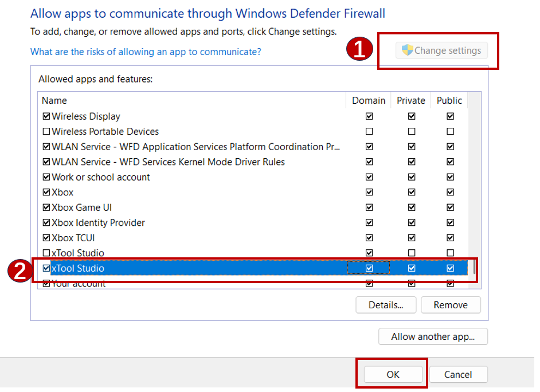
Task: Click the shield icon on Change settings
Action: (x=407, y=50)
